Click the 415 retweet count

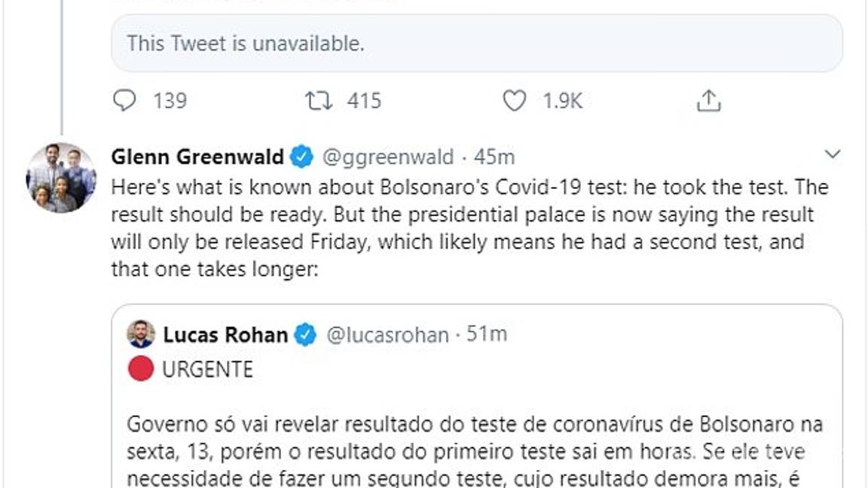click(364, 101)
